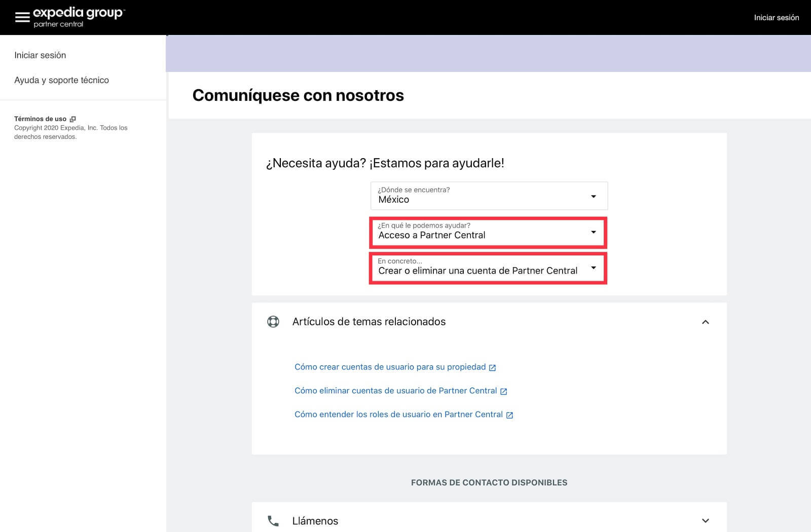Screen dimensions: 811x532
Task: Click 'FORMAS DE CONTACTO DISPONIBLES' label
Action: (489, 483)
